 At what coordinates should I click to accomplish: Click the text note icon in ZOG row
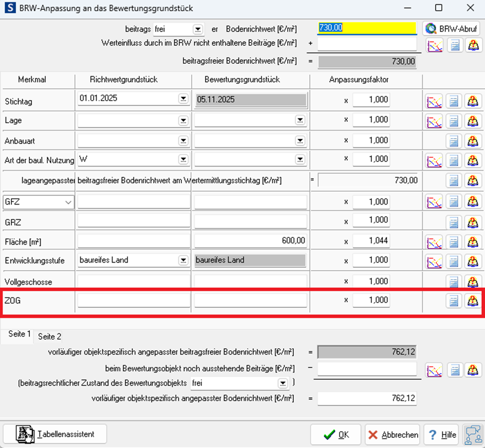[x=454, y=301]
